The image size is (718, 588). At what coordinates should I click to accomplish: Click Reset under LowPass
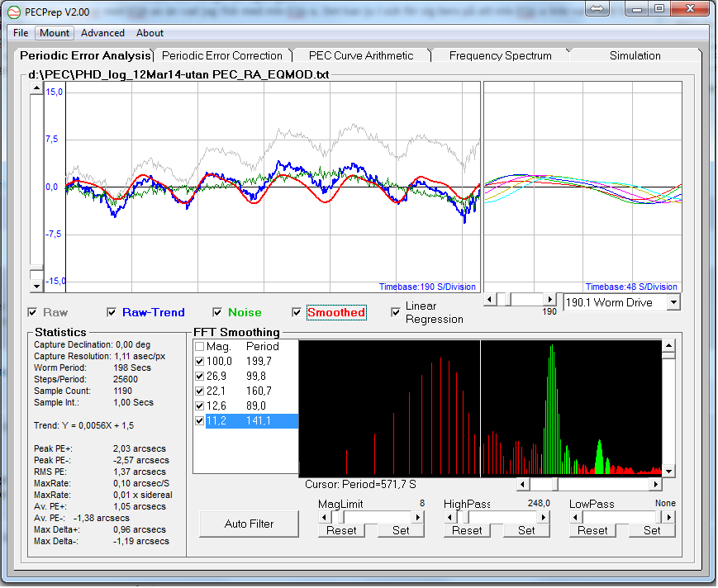pyautogui.click(x=592, y=531)
